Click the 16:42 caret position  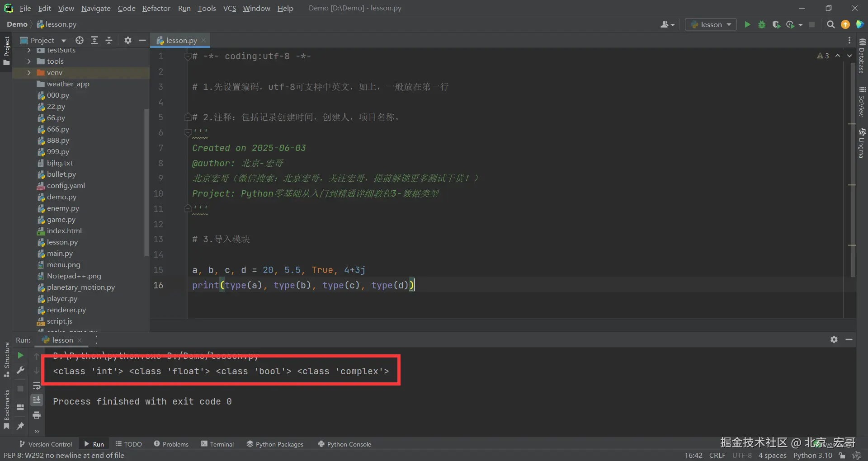(693, 456)
